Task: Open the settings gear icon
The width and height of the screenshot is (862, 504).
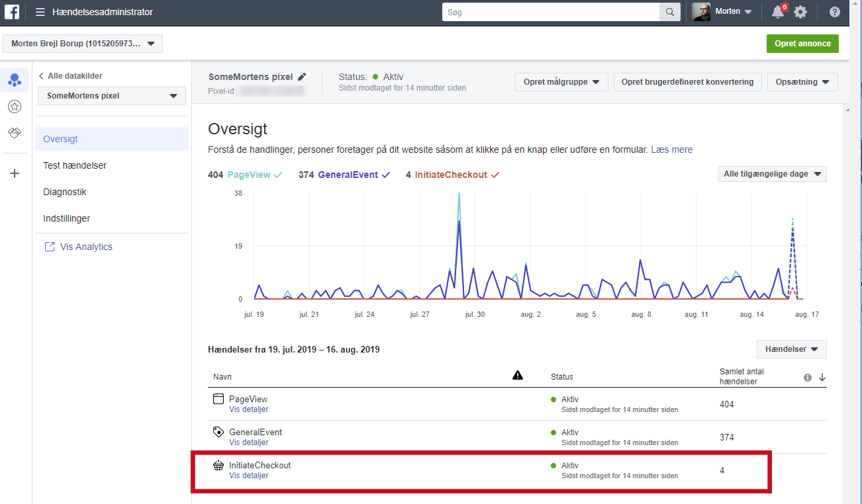Action: [800, 12]
